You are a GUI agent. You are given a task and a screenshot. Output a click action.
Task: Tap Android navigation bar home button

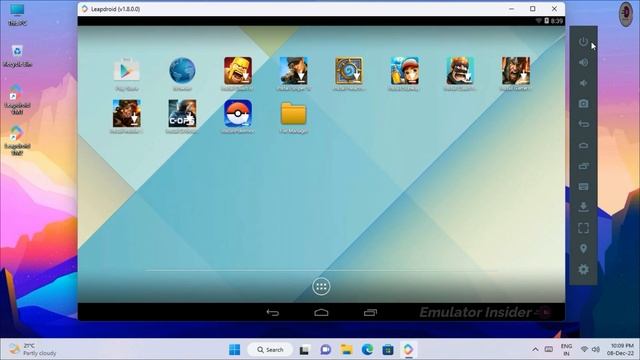(321, 313)
